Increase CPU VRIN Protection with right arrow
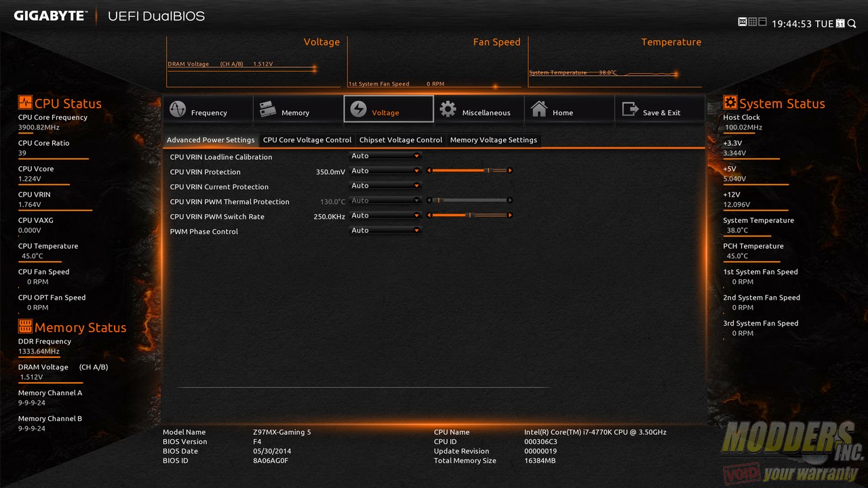 pyautogui.click(x=510, y=171)
